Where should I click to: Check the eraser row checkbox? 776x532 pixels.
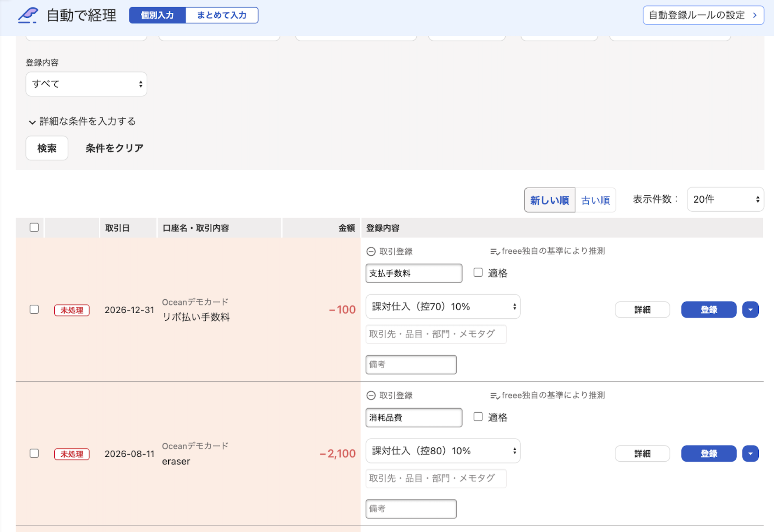[x=34, y=453]
